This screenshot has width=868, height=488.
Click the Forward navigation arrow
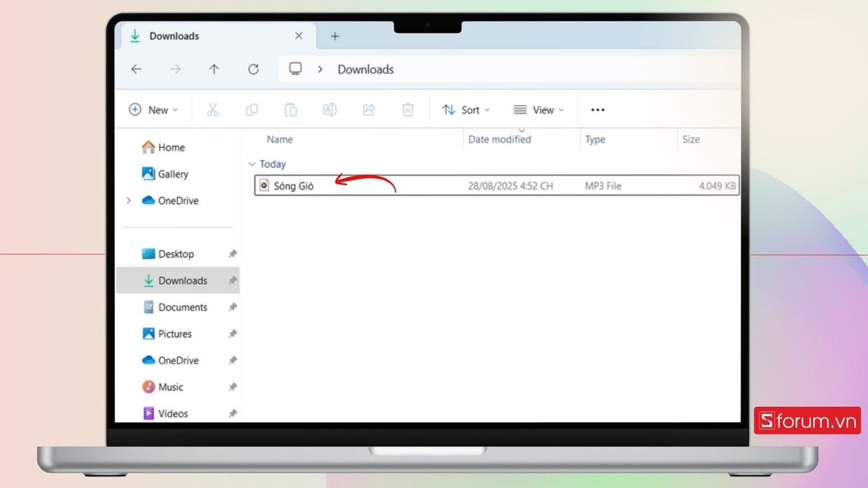[x=175, y=69]
